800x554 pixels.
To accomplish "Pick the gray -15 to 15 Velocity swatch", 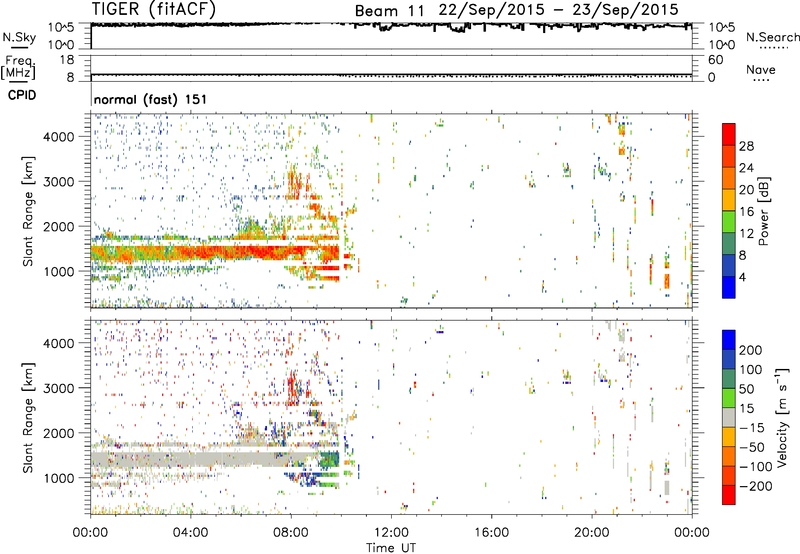I will click(729, 418).
